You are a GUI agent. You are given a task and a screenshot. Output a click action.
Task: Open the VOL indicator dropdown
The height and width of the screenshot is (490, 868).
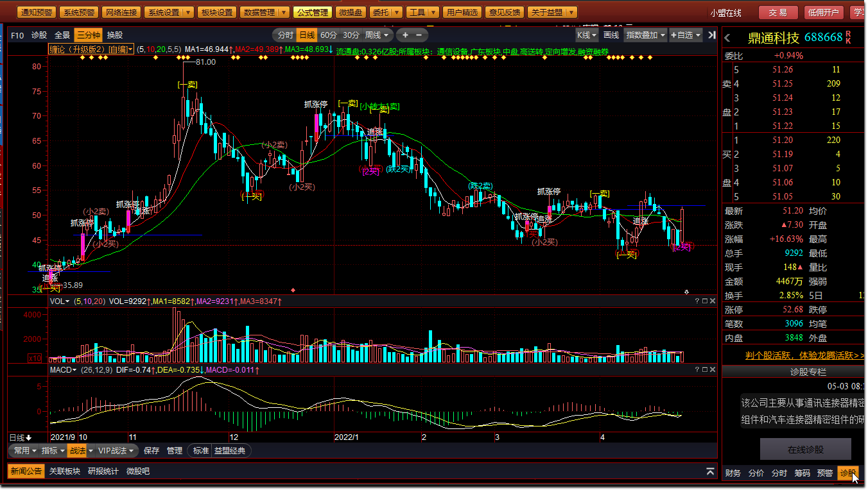(x=60, y=301)
